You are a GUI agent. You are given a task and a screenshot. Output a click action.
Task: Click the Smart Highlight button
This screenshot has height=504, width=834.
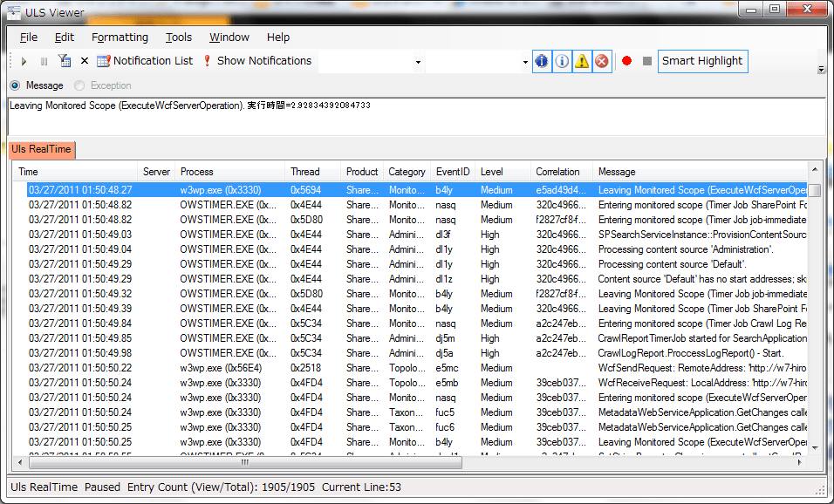pos(703,61)
